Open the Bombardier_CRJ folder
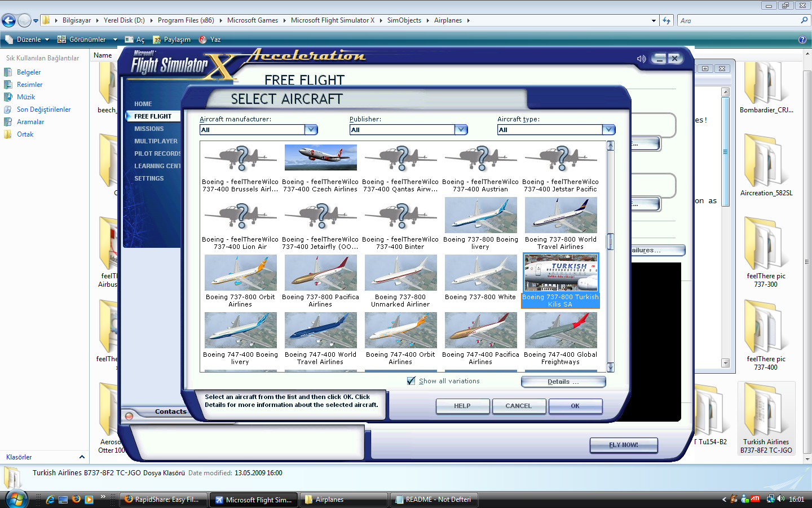This screenshot has width=812, height=508. pyautogui.click(x=766, y=87)
